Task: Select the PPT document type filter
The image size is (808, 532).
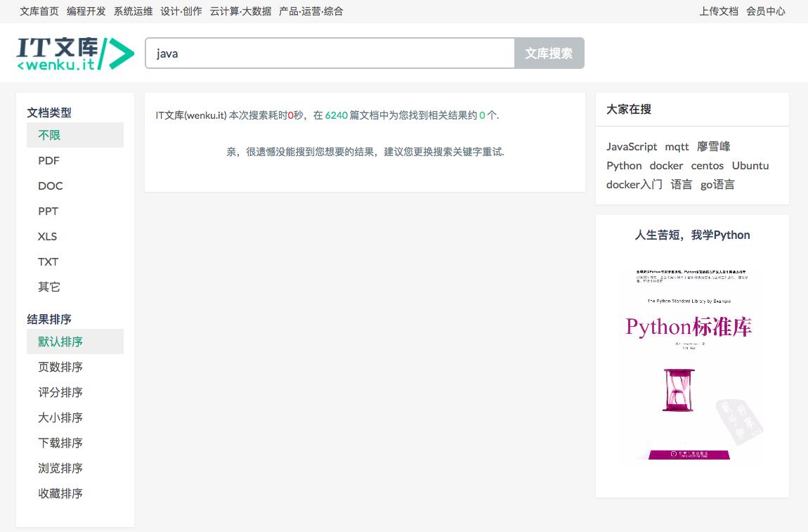Action: (x=47, y=211)
